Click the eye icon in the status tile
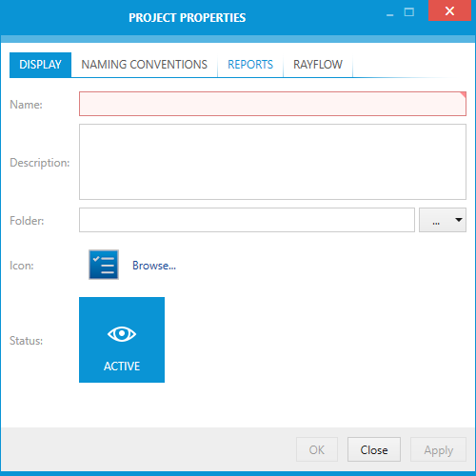Image resolution: width=476 pixels, height=476 pixels. coord(122,334)
